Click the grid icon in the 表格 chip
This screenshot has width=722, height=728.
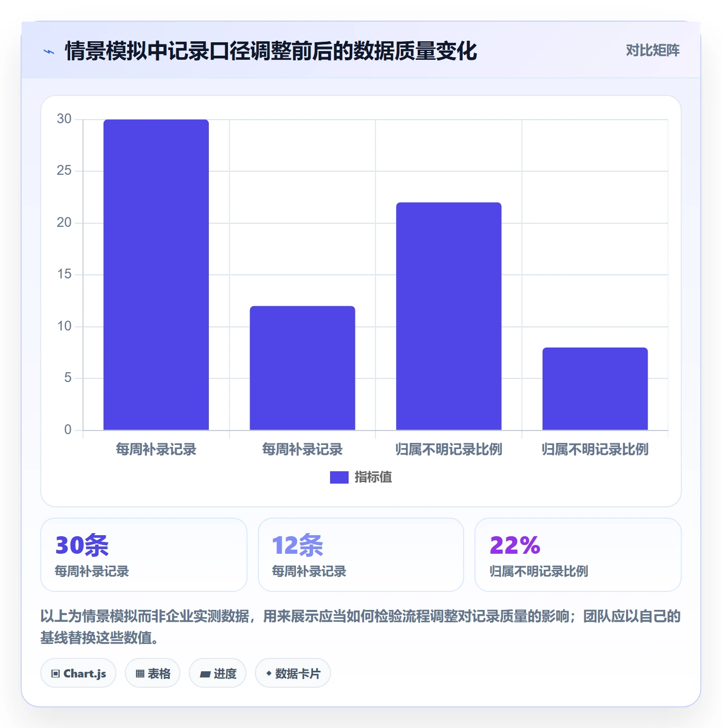point(140,674)
